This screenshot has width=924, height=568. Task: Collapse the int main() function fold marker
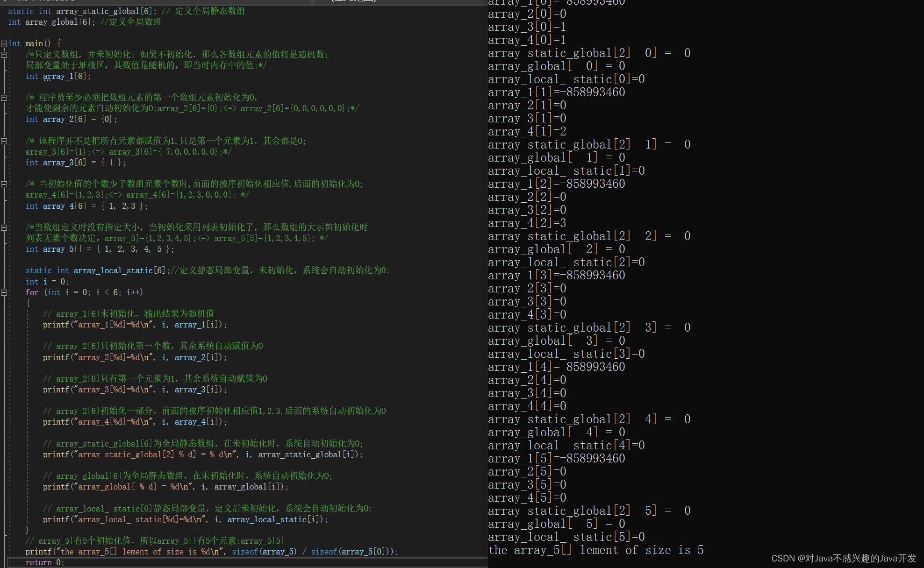click(4, 44)
